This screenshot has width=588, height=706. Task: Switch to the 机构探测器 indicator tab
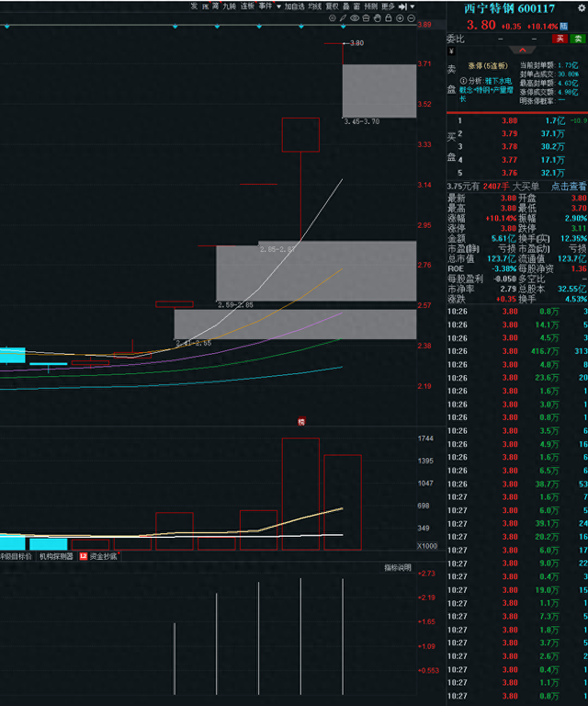point(56,556)
